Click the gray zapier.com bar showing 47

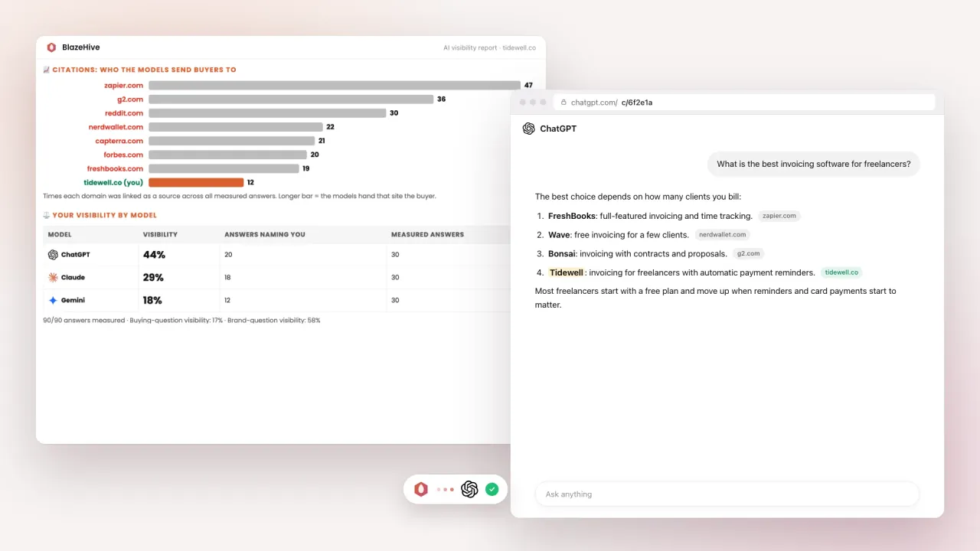(x=335, y=85)
